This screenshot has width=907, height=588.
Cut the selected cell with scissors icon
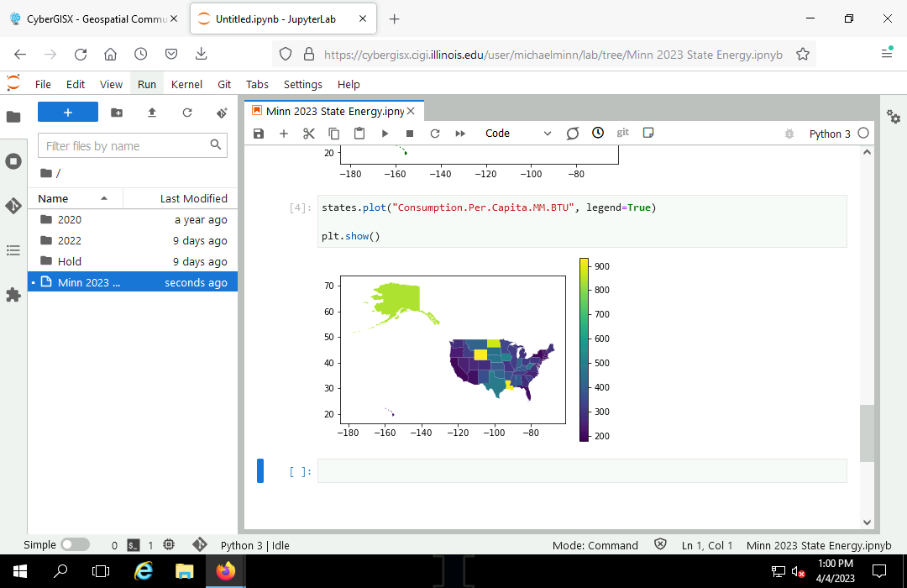(x=308, y=134)
